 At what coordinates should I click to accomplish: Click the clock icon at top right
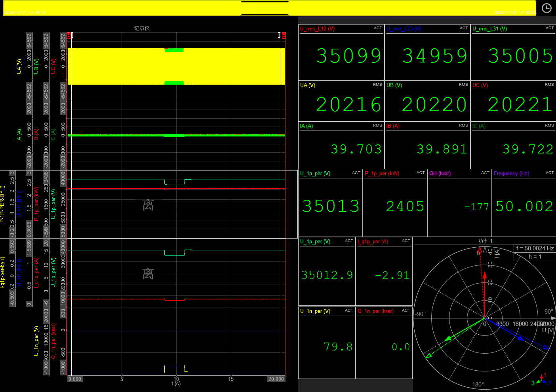[x=546, y=8]
